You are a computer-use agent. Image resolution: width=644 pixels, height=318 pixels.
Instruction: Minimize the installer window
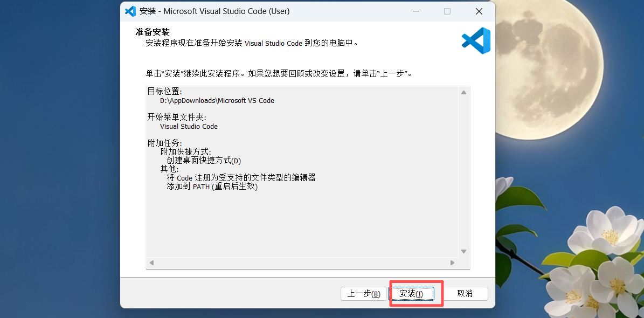tap(416, 11)
